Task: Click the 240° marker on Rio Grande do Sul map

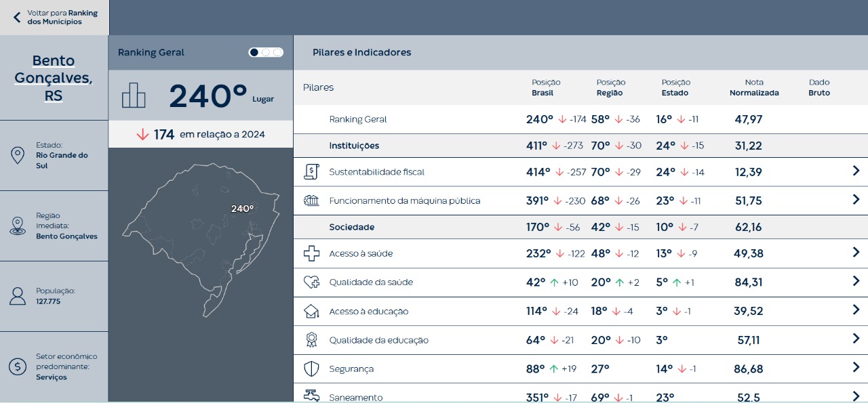Action: tap(242, 209)
